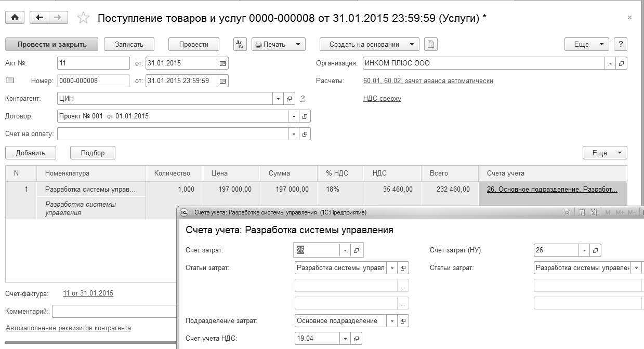This screenshot has width=644, height=349.
Task: Click the НДС сверху link
Action: (x=382, y=99)
